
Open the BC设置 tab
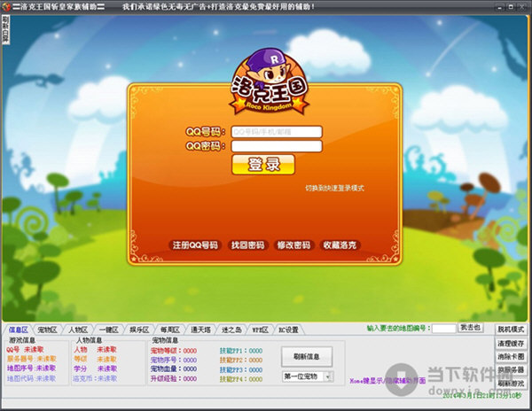click(x=288, y=330)
